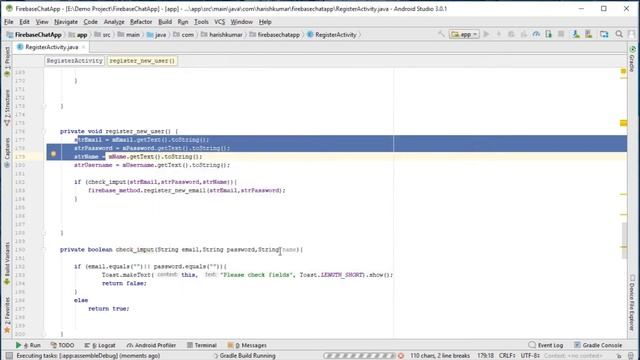The width and height of the screenshot is (640, 360).
Task: Open the Navigate menu
Action: [x=66, y=22]
